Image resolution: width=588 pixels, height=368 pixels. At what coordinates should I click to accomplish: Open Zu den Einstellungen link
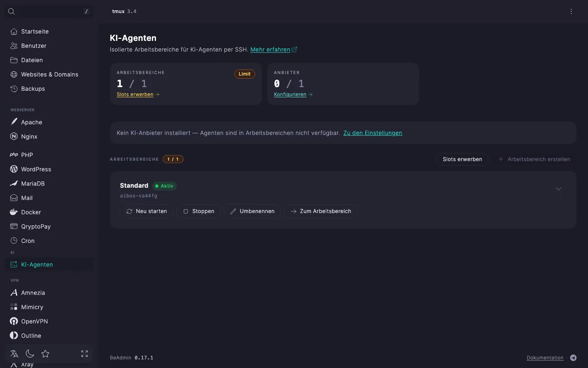pyautogui.click(x=373, y=133)
